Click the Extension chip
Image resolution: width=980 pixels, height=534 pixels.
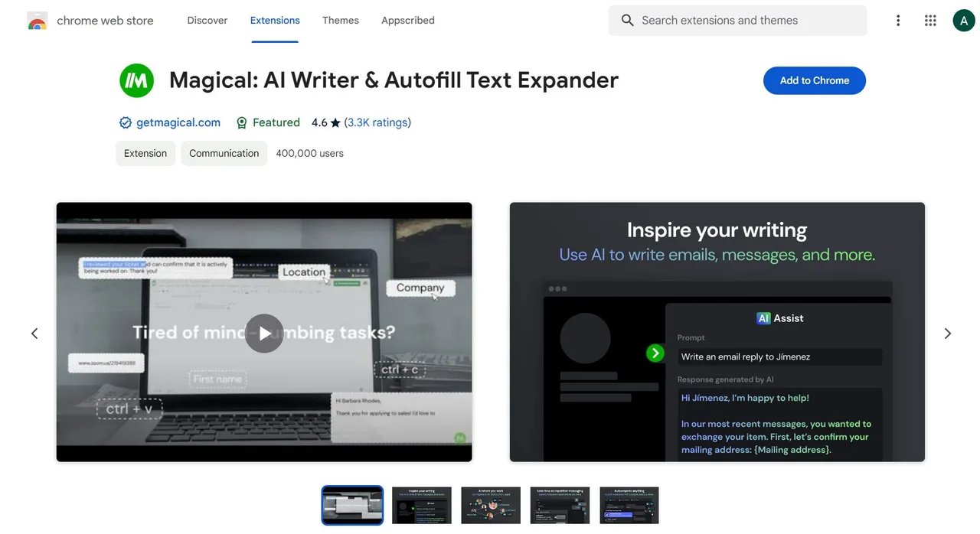(x=145, y=153)
